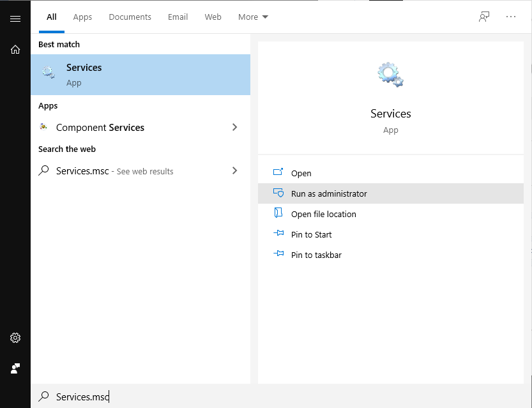Select the Web filter tab

pos(213,17)
